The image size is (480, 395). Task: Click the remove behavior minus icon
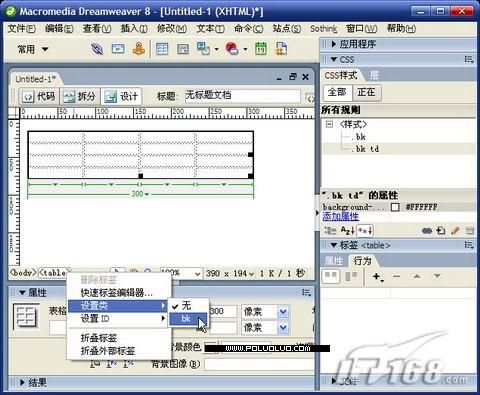[396, 276]
